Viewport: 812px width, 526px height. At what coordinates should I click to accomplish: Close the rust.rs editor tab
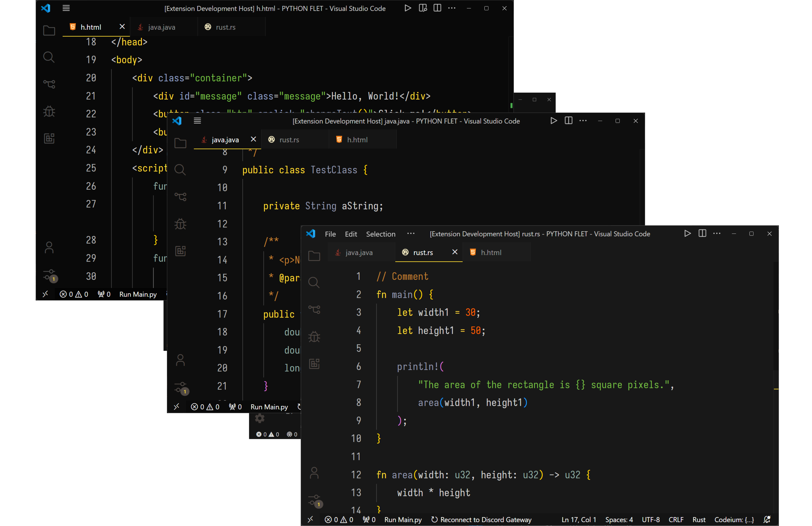tap(455, 252)
